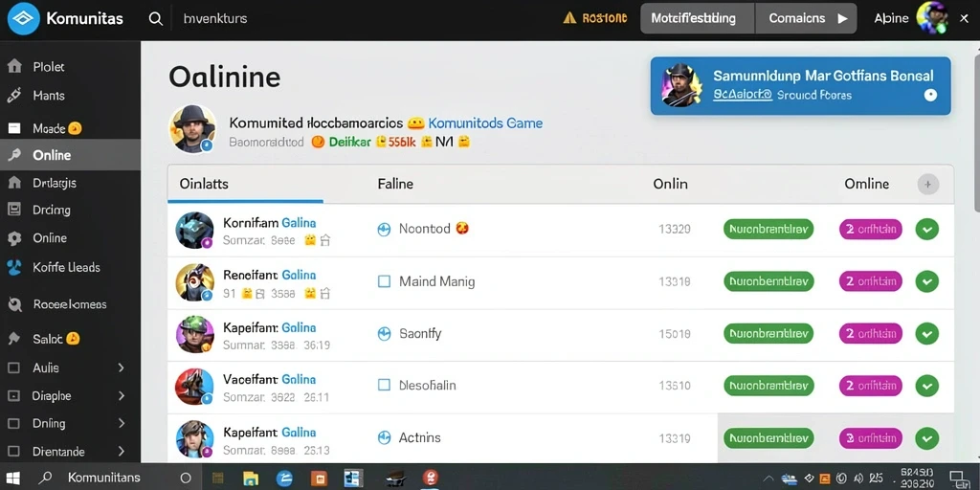Click the Komumited profile avatar
Screen dimensions: 980x490
click(191, 129)
